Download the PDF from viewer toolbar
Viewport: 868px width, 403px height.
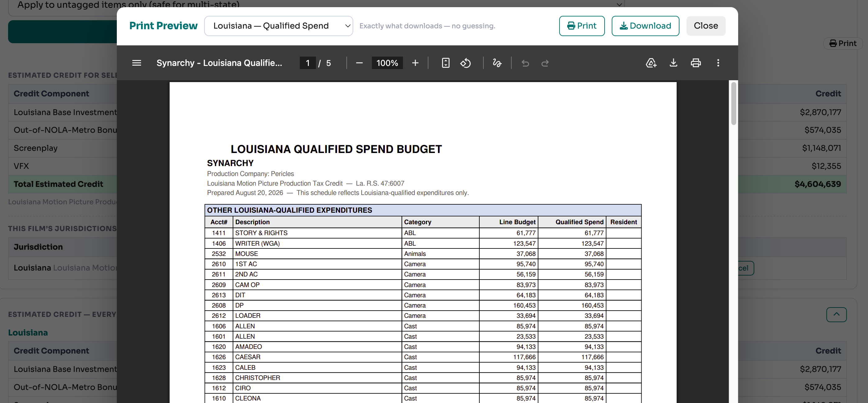[673, 63]
